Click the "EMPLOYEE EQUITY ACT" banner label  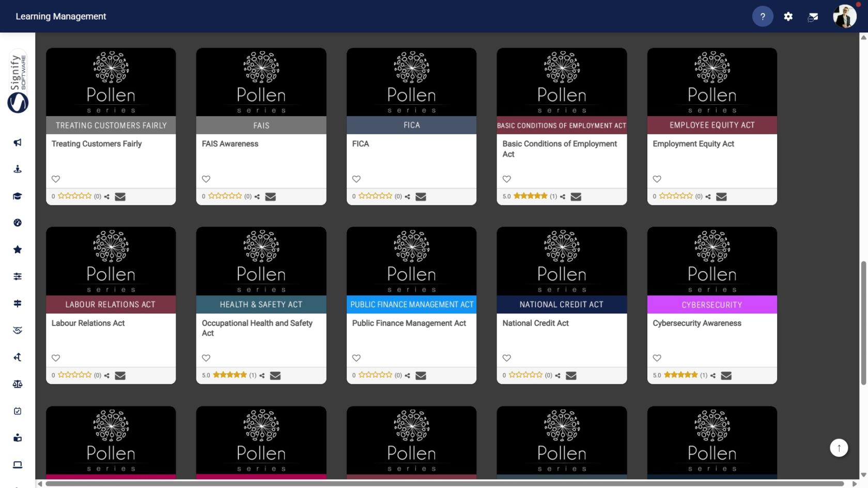pyautogui.click(x=712, y=125)
